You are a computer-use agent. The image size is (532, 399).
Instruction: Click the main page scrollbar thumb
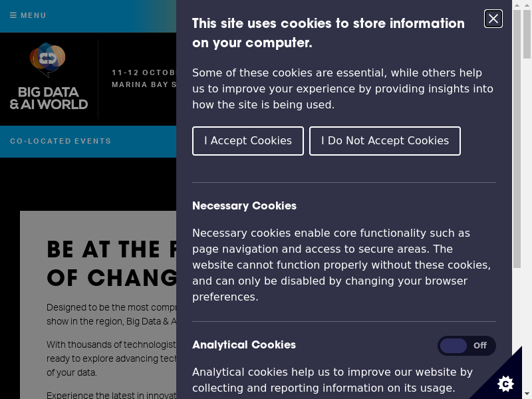pos(527,33)
